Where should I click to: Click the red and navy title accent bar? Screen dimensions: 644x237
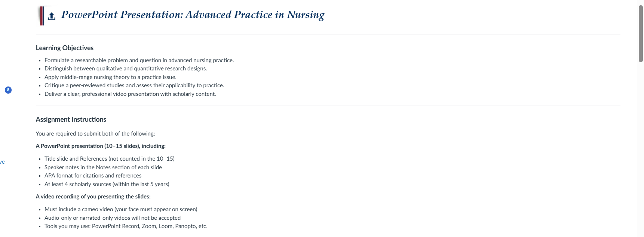pyautogui.click(x=42, y=16)
